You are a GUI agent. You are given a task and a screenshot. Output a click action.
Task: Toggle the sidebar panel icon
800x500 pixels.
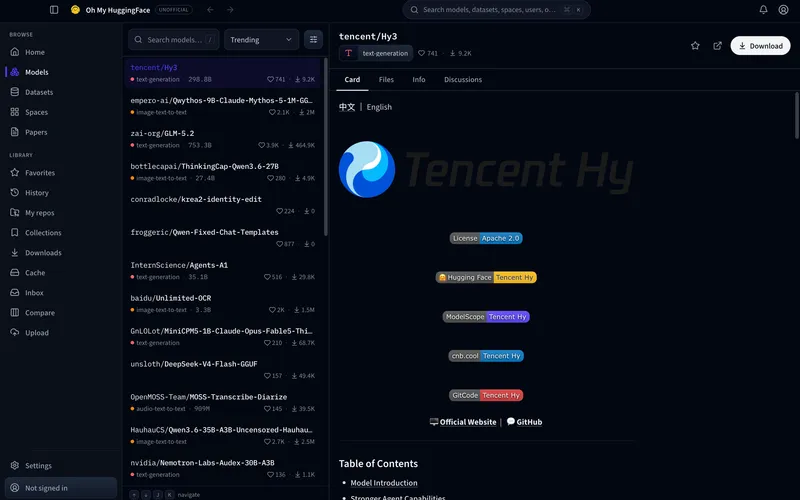coord(54,10)
